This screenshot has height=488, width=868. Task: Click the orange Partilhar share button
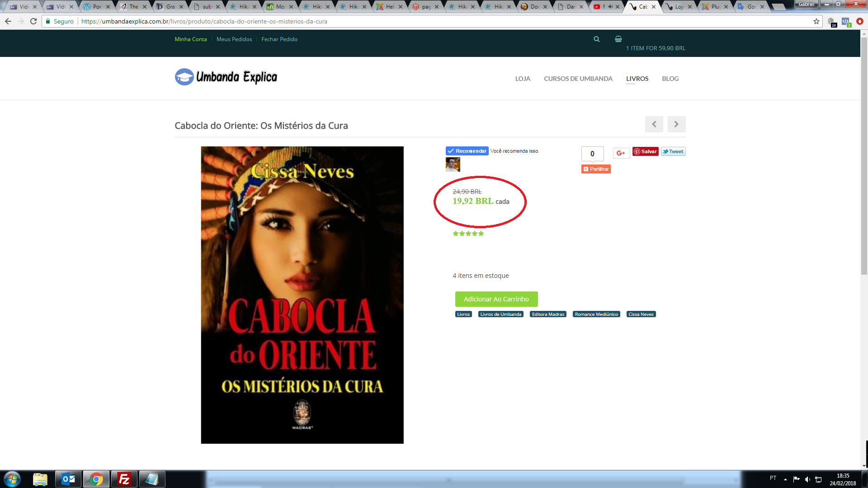coord(596,169)
